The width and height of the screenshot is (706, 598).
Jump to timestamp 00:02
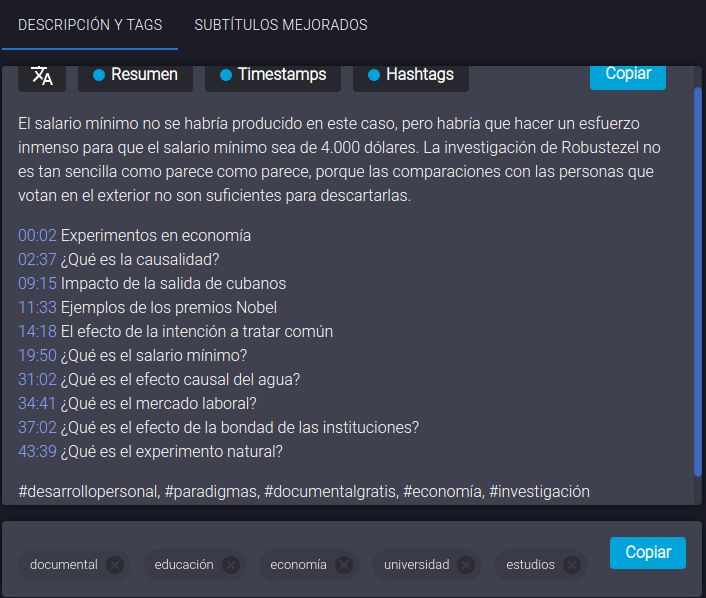point(37,236)
